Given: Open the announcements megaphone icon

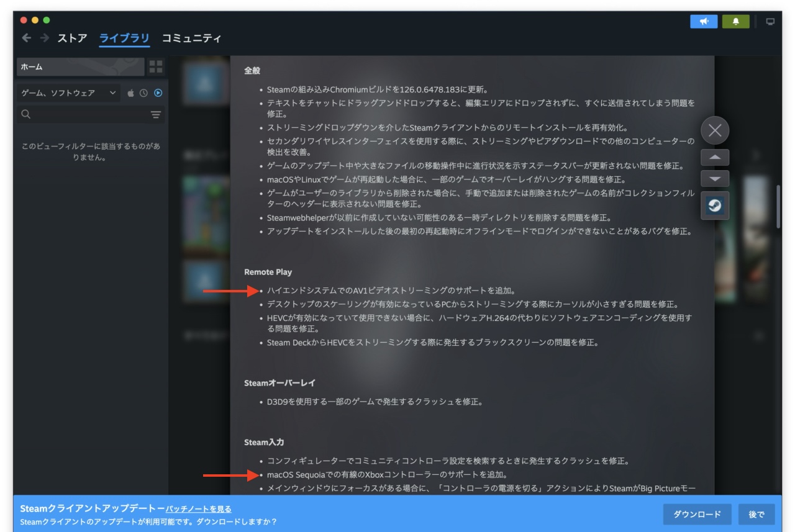Looking at the screenshot, I should (704, 21).
